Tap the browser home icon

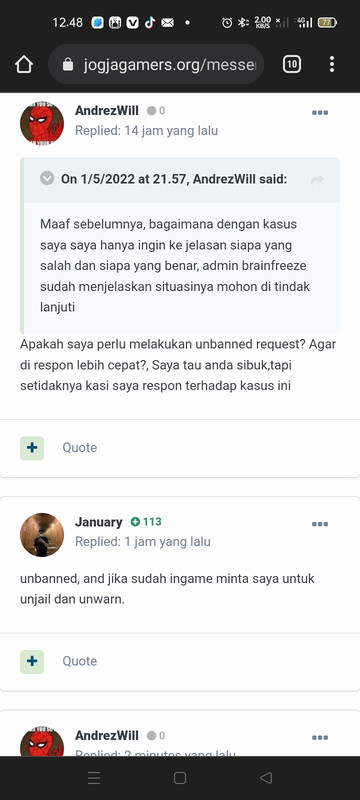click(x=24, y=64)
